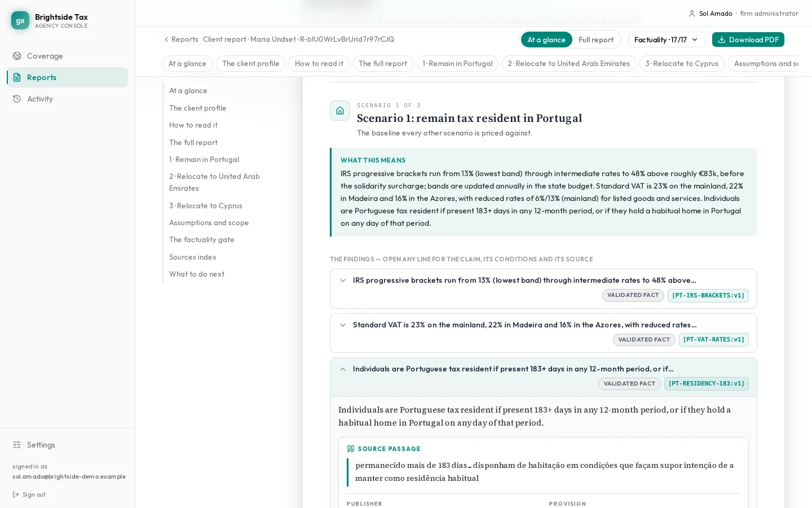Viewport: 812px width, 508px height.
Task: Go to How to read it in outline
Action: (x=193, y=125)
